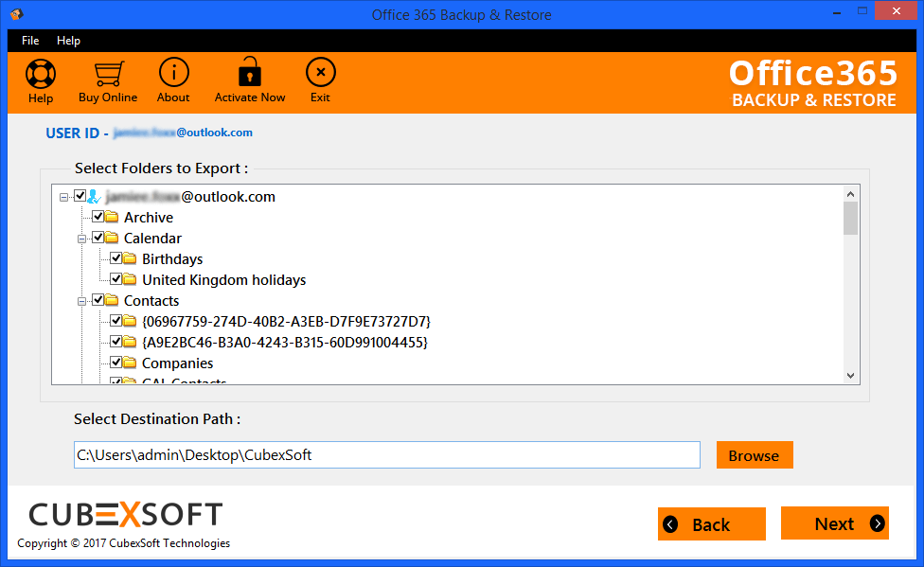Uncheck the Archive folder checkbox
The height and width of the screenshot is (567, 924).
click(98, 218)
